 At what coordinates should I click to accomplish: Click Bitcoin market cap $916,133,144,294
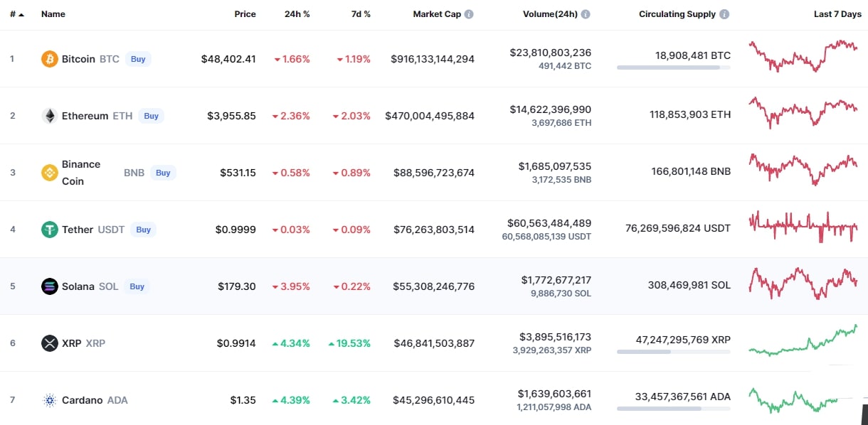click(x=433, y=59)
